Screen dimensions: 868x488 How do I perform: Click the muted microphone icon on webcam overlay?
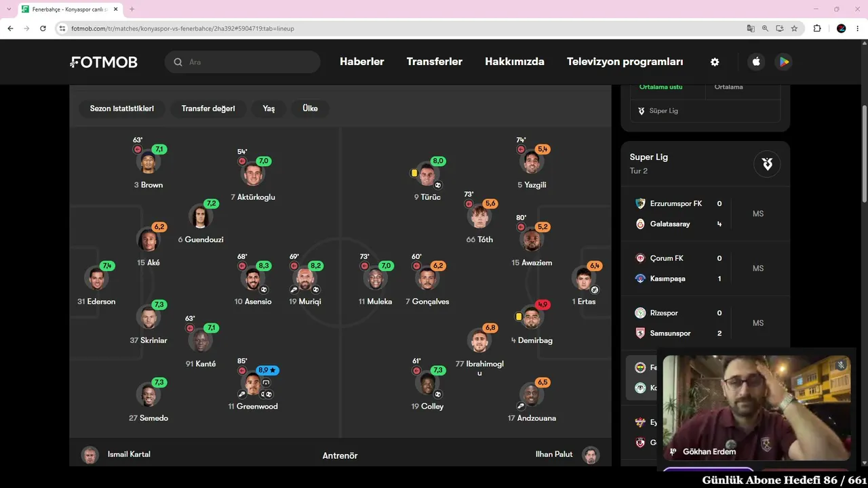pyautogui.click(x=841, y=365)
